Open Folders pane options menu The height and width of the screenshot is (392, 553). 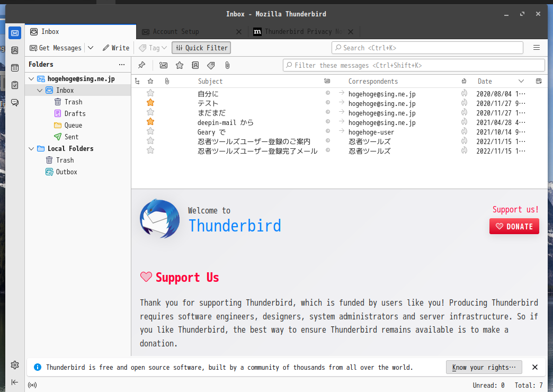(x=122, y=65)
